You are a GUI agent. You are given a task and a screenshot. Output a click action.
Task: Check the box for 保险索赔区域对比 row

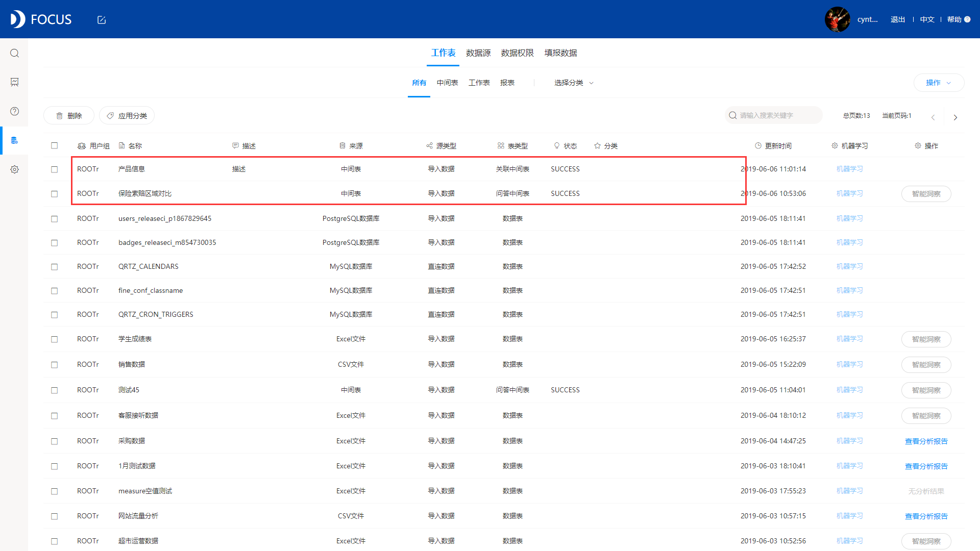click(x=55, y=194)
